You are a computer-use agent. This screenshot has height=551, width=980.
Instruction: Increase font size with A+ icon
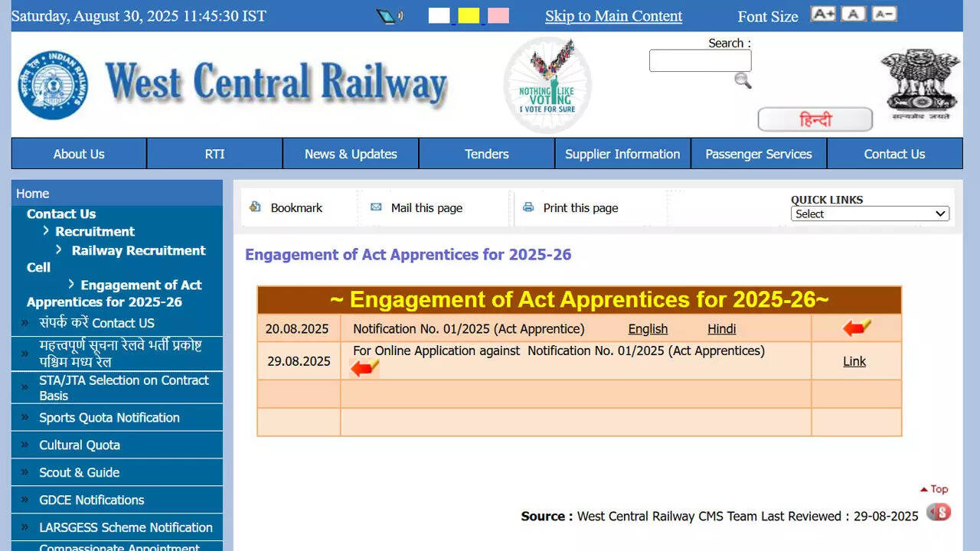pos(823,14)
